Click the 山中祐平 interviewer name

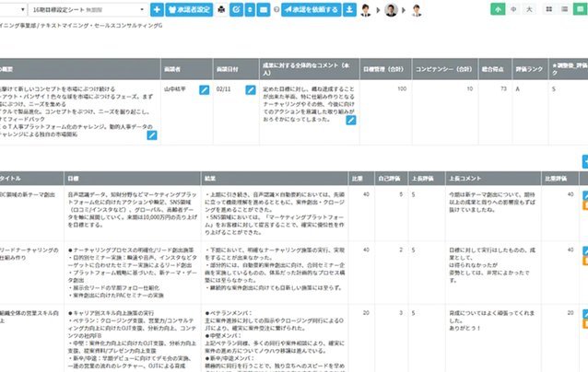coord(175,89)
